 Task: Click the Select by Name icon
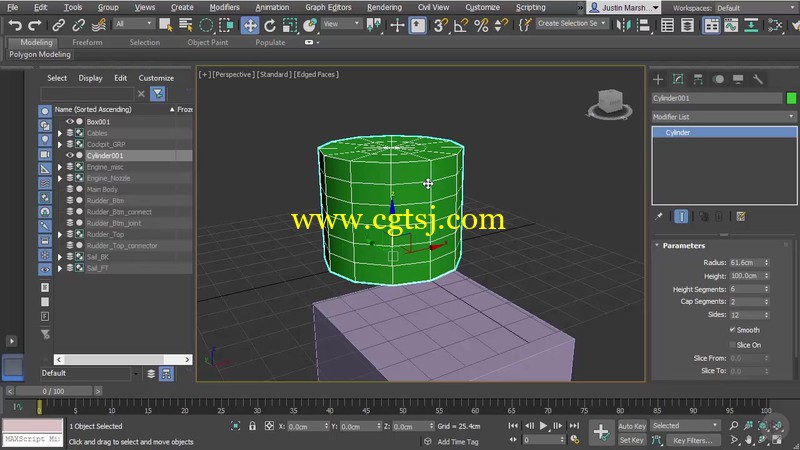coord(186,24)
